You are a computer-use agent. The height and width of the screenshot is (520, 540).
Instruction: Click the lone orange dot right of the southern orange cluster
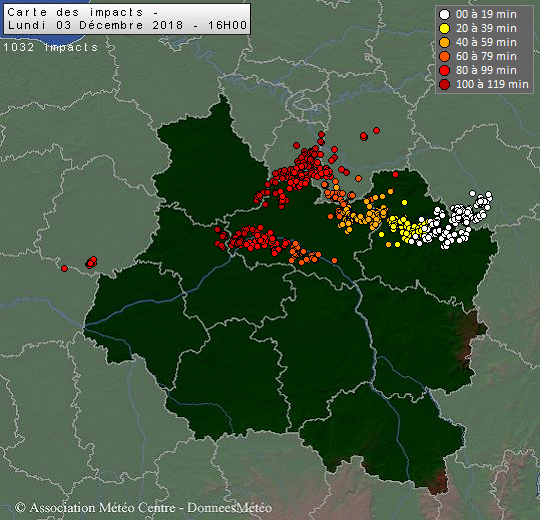coord(334,260)
